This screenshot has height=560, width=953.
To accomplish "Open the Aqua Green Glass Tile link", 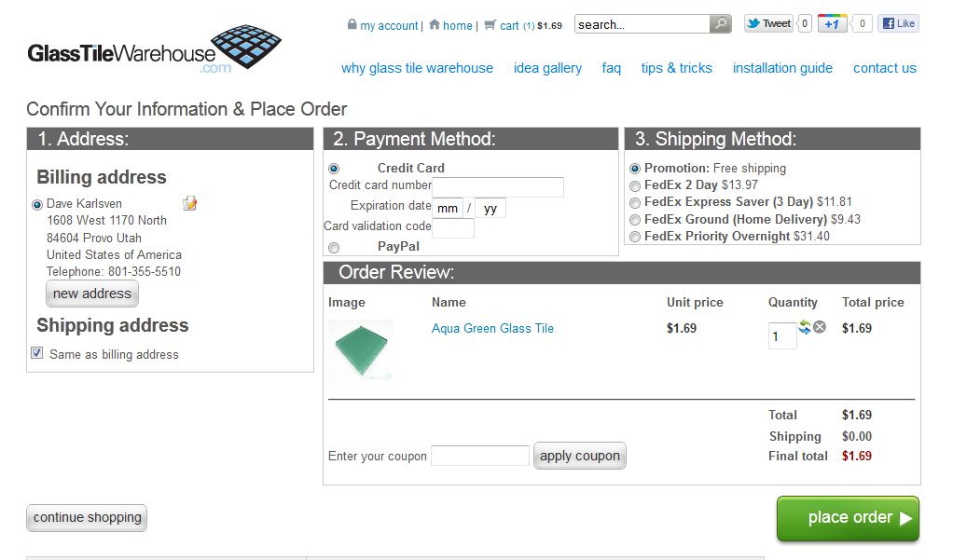I will coord(492,328).
